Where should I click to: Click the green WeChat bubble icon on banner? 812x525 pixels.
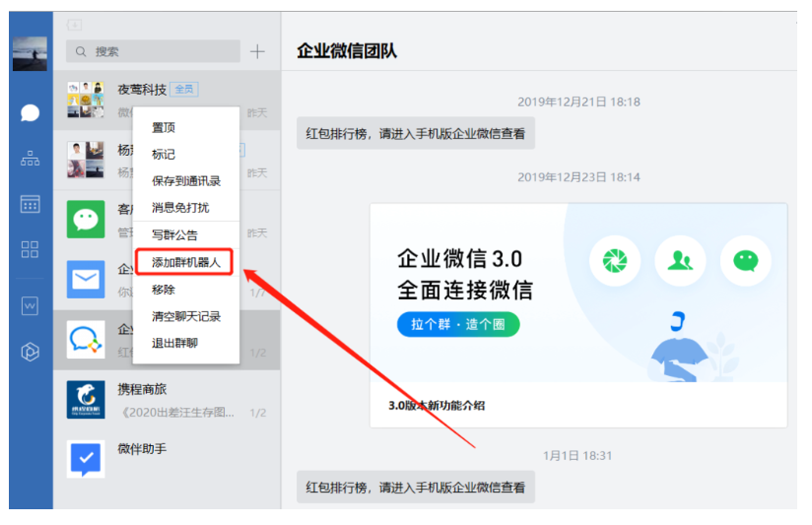click(746, 261)
